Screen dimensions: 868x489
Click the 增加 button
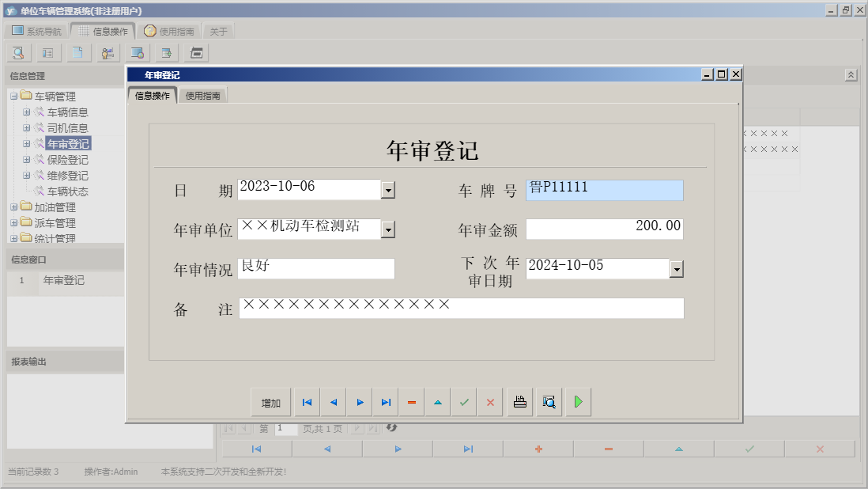pos(271,402)
